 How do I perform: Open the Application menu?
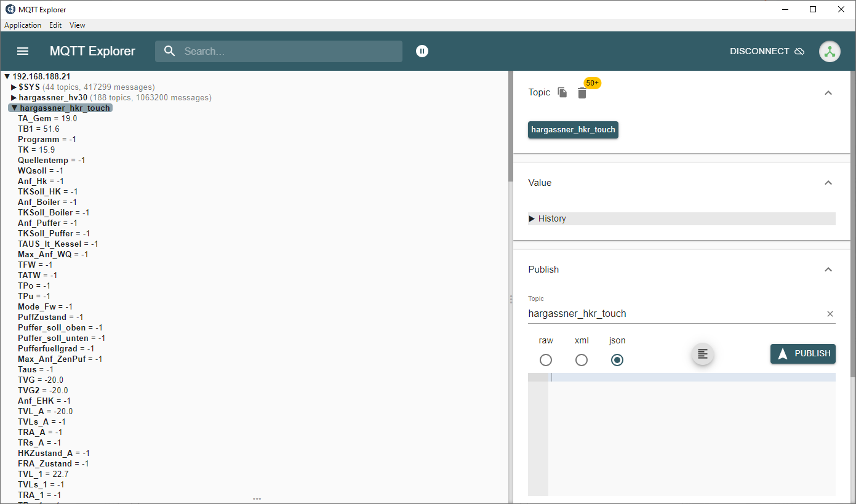[x=23, y=25]
